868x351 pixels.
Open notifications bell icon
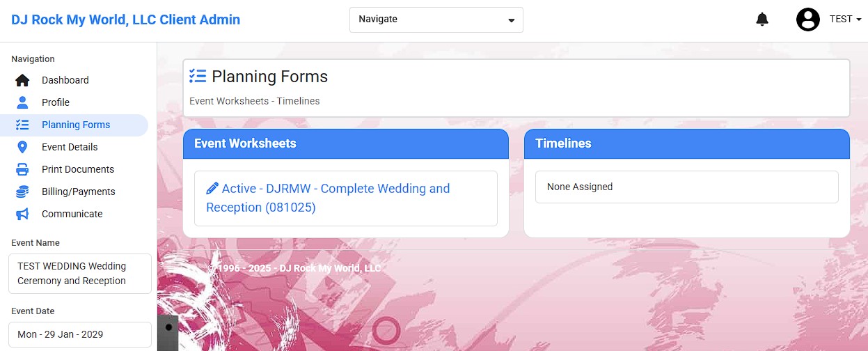pyautogui.click(x=762, y=19)
